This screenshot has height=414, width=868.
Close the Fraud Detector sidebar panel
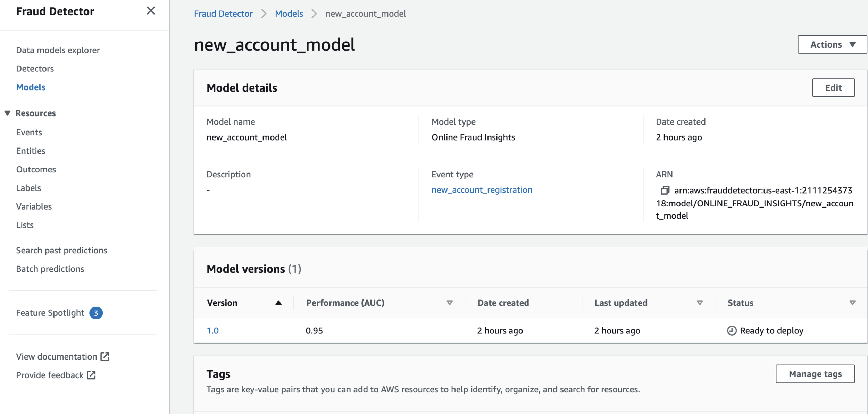pos(151,11)
